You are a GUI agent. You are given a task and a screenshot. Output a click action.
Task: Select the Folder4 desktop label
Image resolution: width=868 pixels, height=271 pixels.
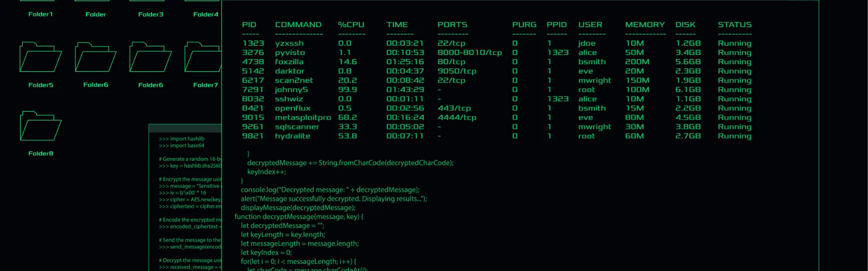pyautogui.click(x=206, y=14)
